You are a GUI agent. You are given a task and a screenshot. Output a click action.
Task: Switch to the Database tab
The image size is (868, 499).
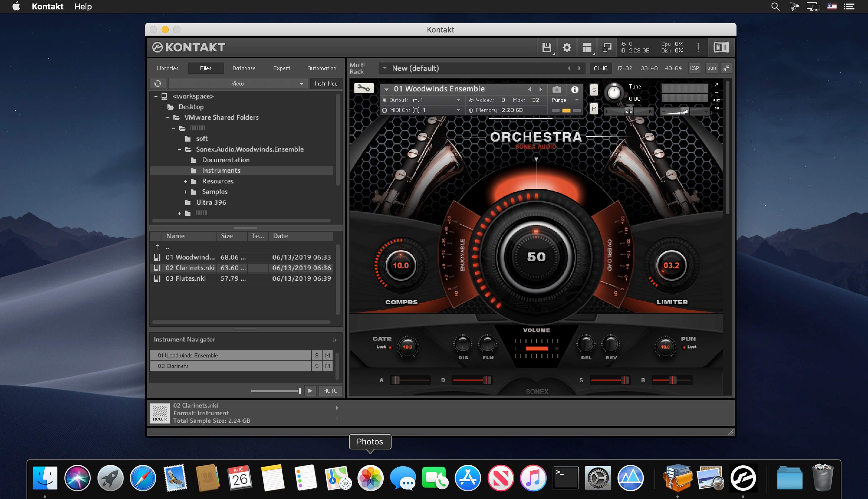point(244,68)
